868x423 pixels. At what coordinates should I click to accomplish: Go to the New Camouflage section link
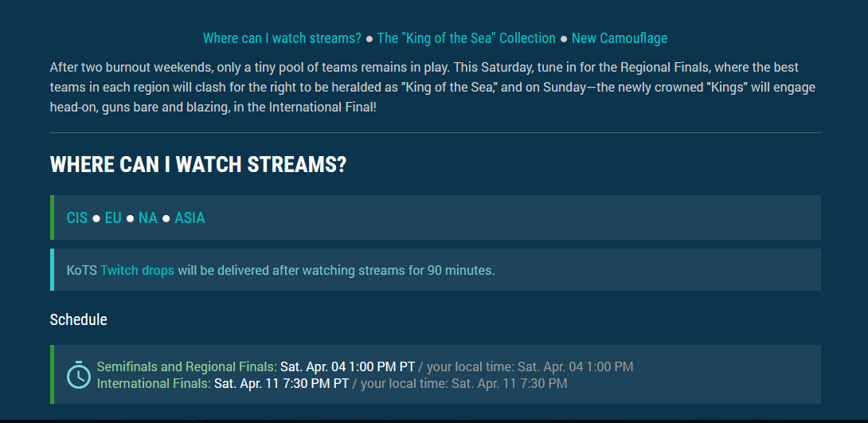pos(620,38)
